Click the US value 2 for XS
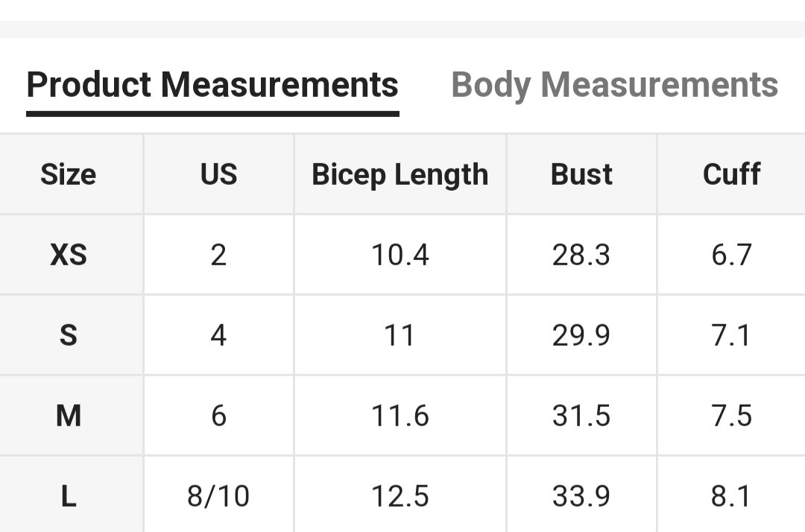Image resolution: width=805 pixels, height=532 pixels. 218,254
